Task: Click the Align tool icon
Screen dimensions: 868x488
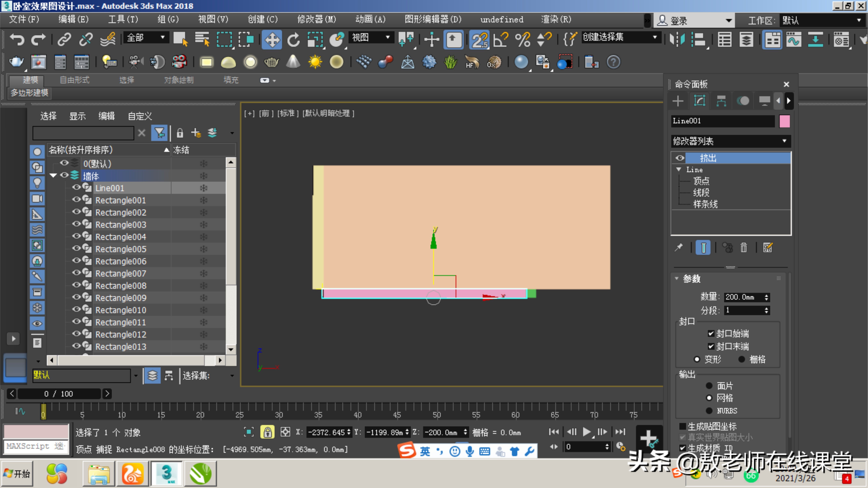Action: [x=699, y=39]
